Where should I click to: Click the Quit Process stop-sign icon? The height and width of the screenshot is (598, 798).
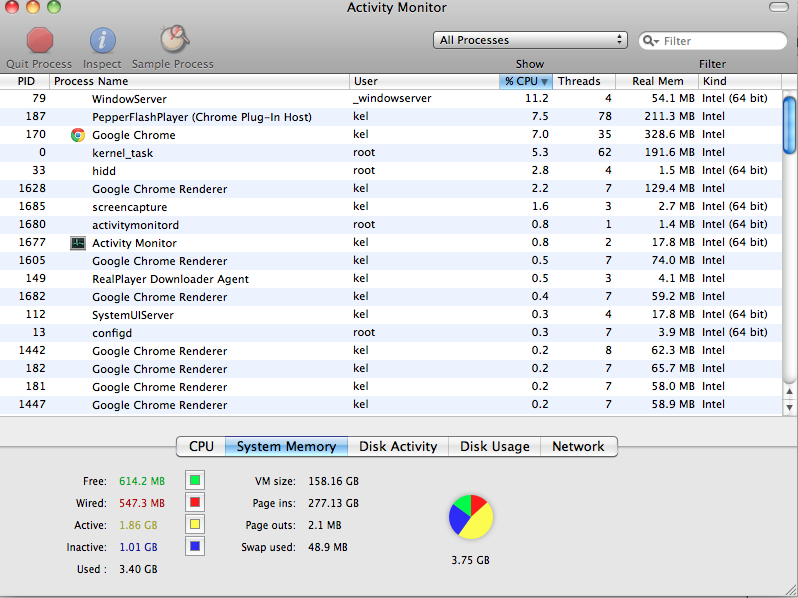[40, 40]
